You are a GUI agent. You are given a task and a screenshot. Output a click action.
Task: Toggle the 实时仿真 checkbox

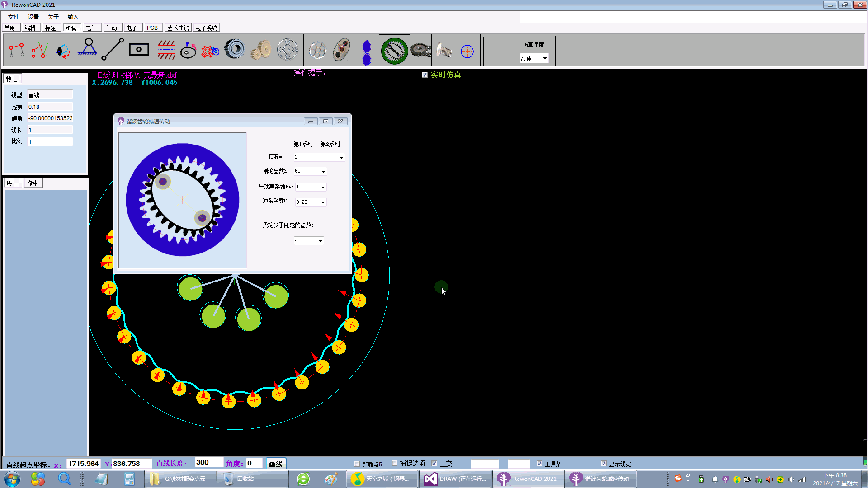click(x=425, y=75)
